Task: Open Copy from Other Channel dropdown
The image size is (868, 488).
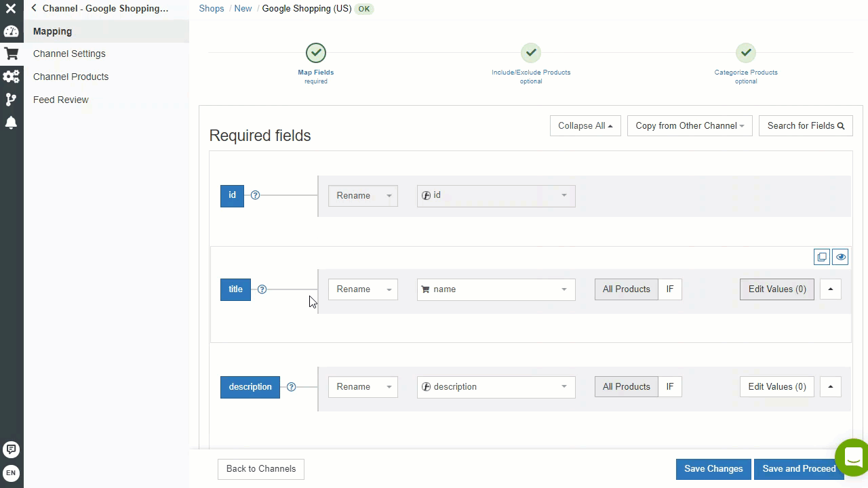Action: click(690, 125)
